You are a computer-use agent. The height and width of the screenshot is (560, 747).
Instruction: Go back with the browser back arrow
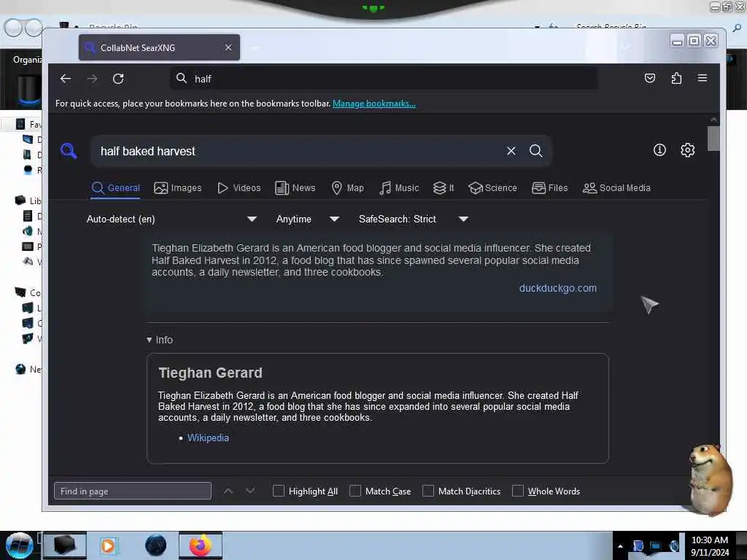coord(66,79)
